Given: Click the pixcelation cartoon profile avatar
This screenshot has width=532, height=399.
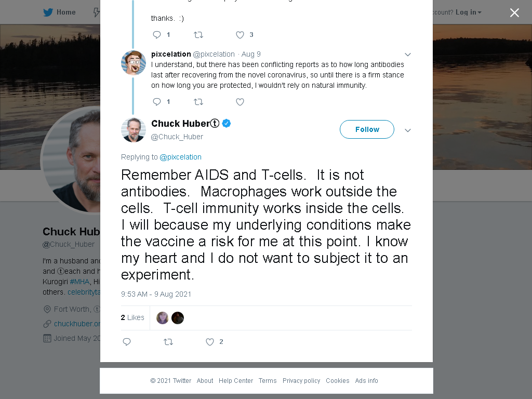Looking at the screenshot, I should (x=134, y=63).
